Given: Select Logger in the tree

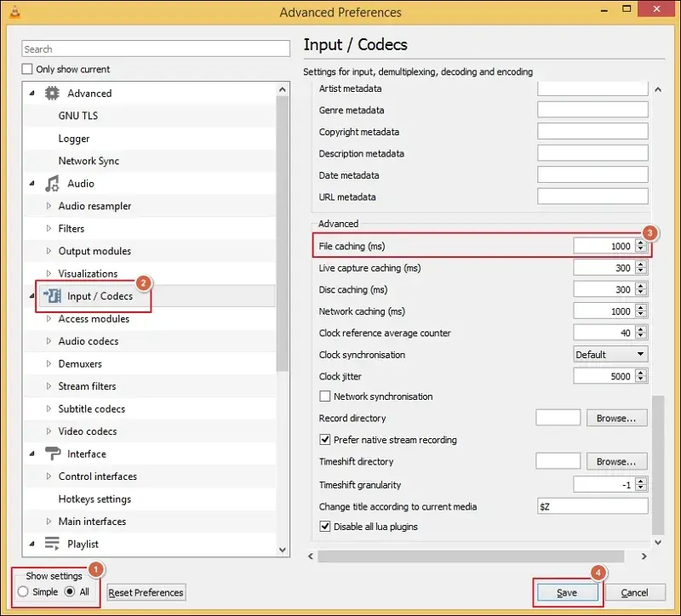Looking at the screenshot, I should pos(74,139).
